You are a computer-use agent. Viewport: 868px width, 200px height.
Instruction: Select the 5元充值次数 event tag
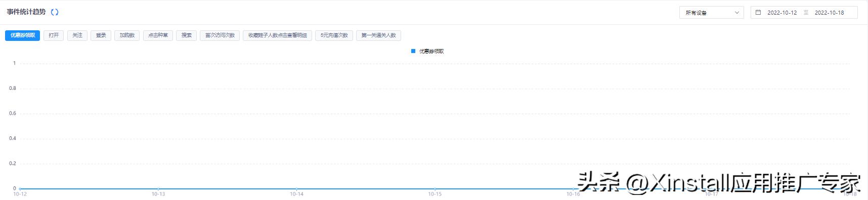(334, 35)
